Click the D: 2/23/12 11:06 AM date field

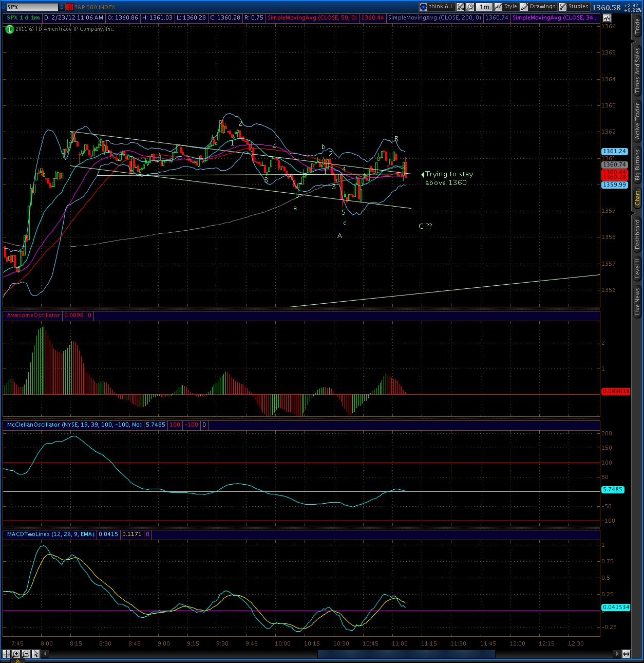pos(74,18)
